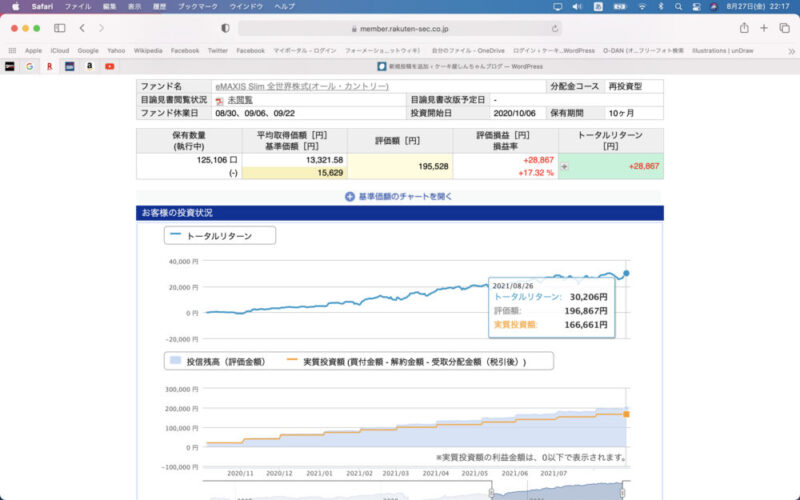Open the Safari menu in the menu bar
Image resolution: width=800 pixels, height=500 pixels.
pos(42,7)
